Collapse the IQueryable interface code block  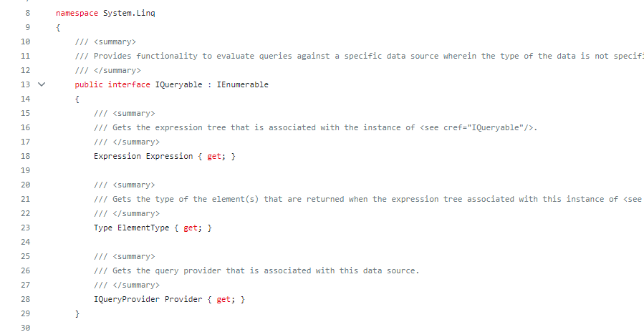pos(41,84)
